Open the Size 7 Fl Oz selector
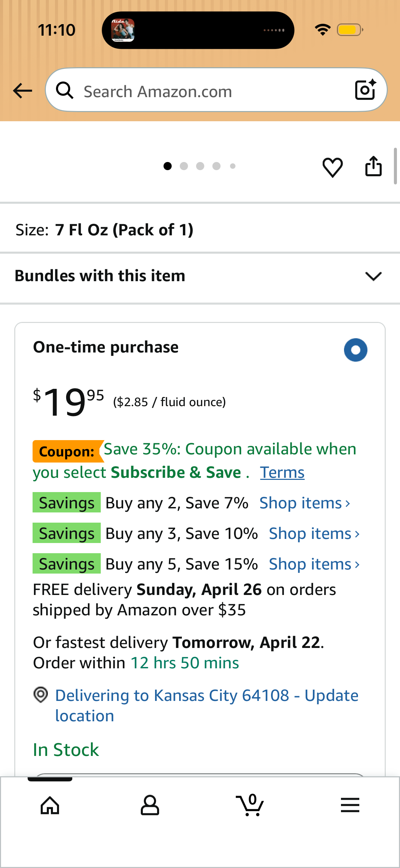The height and width of the screenshot is (868, 400). (200, 230)
